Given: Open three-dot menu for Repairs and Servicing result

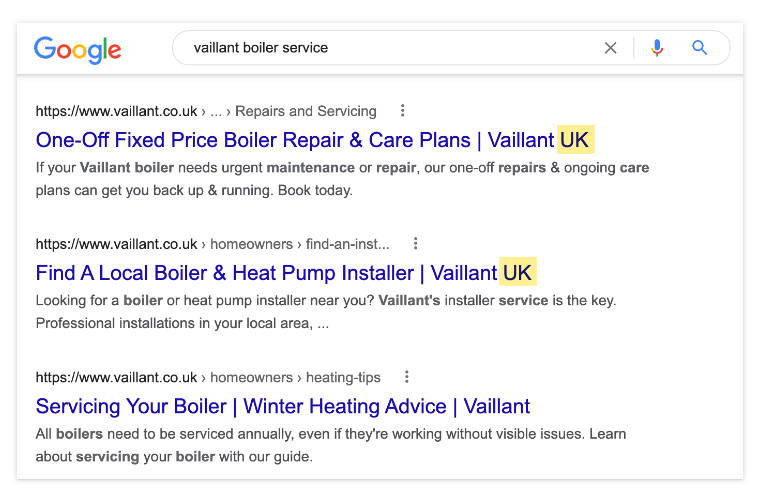Looking at the screenshot, I should pos(403,111).
